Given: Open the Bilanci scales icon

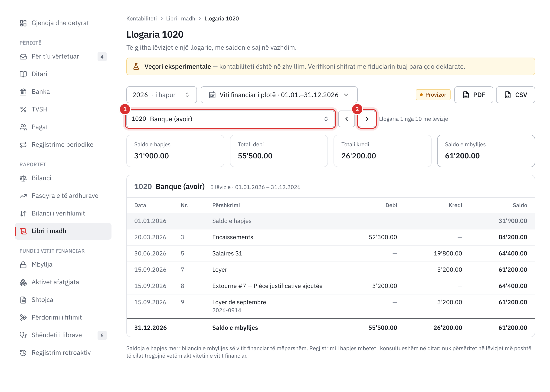Looking at the screenshot, I should pos(23,178).
